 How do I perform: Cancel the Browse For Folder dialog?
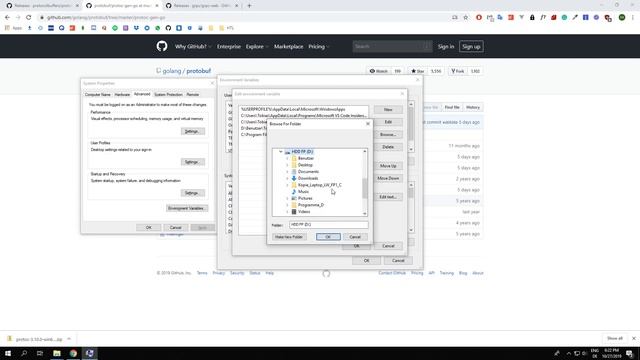[x=355, y=237]
